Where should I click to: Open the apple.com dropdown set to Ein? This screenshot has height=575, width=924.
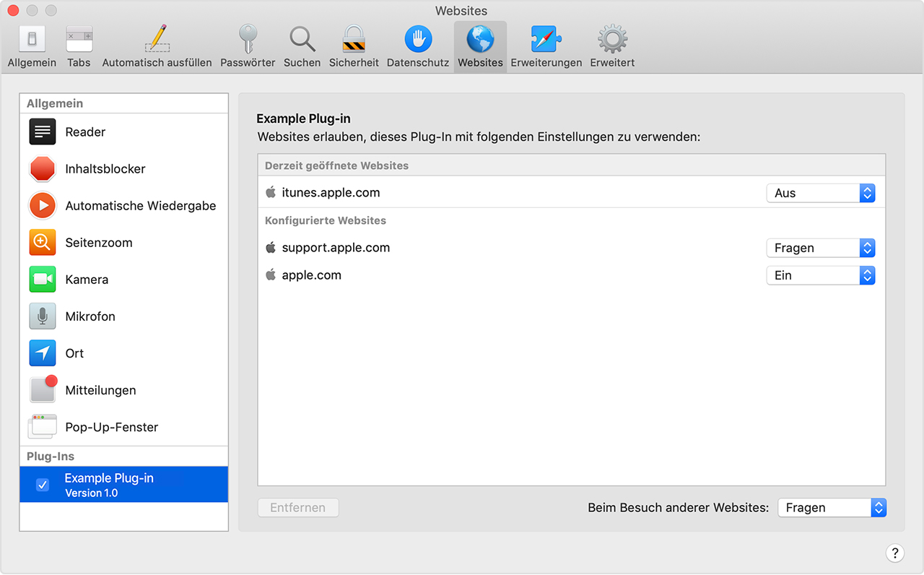click(821, 275)
